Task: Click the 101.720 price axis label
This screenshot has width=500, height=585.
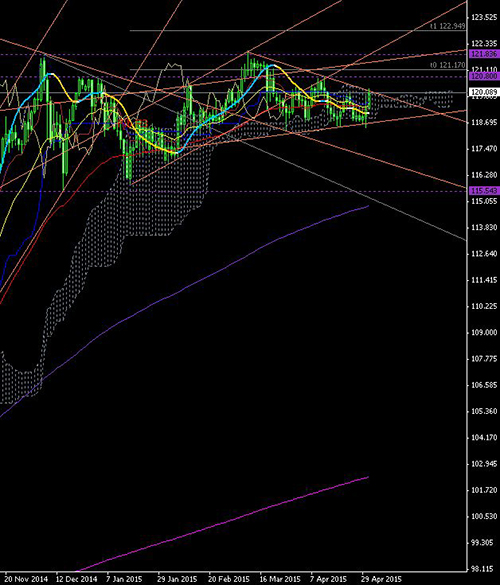Action: 484,491
